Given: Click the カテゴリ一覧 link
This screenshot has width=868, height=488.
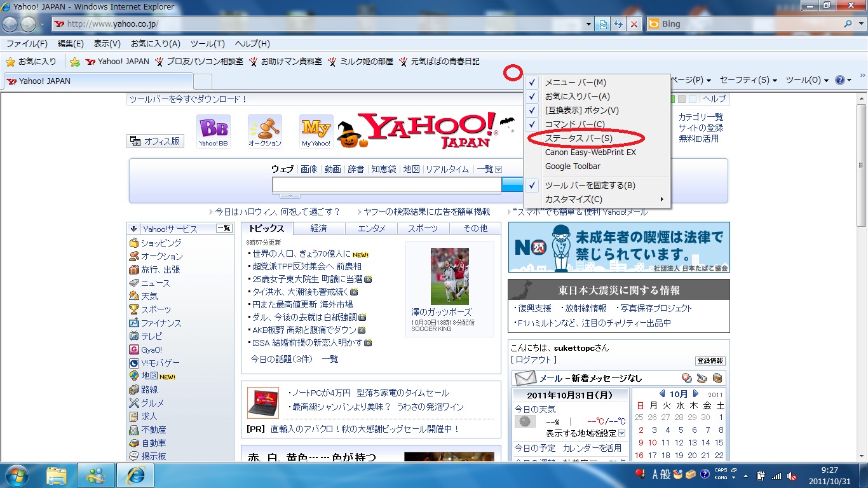Looking at the screenshot, I should [x=701, y=117].
